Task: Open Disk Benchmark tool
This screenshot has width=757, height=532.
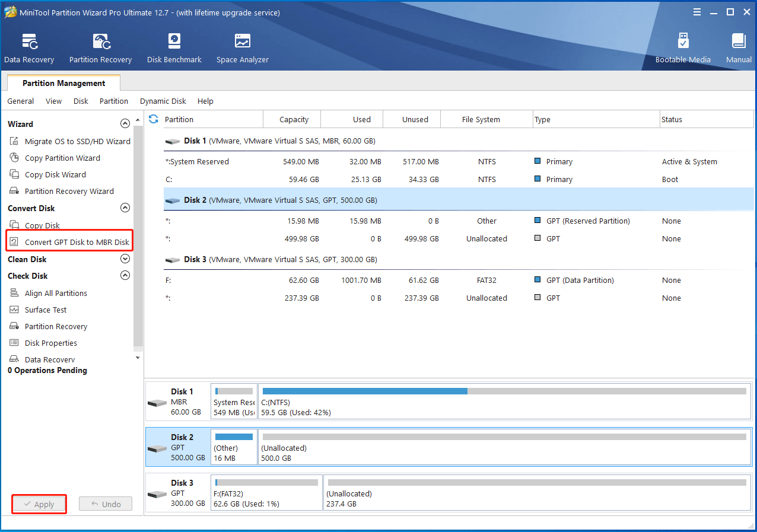Action: point(174,49)
